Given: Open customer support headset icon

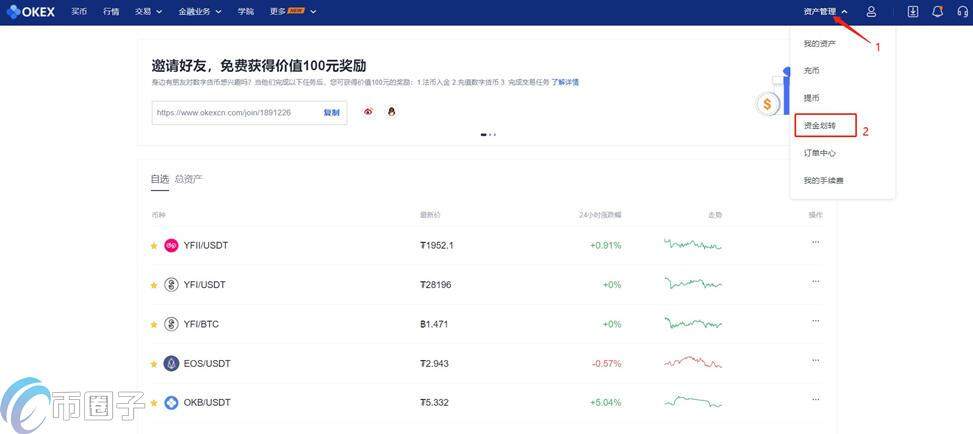Looking at the screenshot, I should pyautogui.click(x=962, y=11).
